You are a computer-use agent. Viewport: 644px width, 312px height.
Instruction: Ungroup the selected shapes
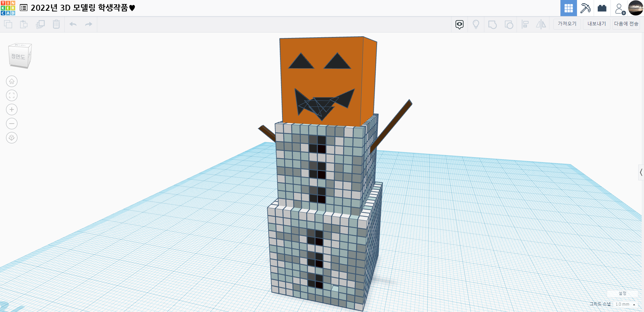click(x=509, y=25)
